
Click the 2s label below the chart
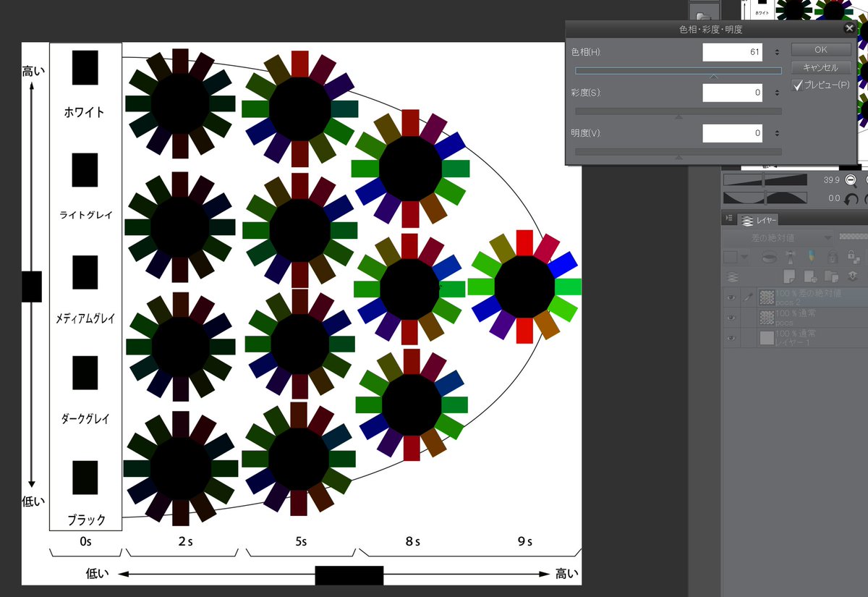[186, 541]
